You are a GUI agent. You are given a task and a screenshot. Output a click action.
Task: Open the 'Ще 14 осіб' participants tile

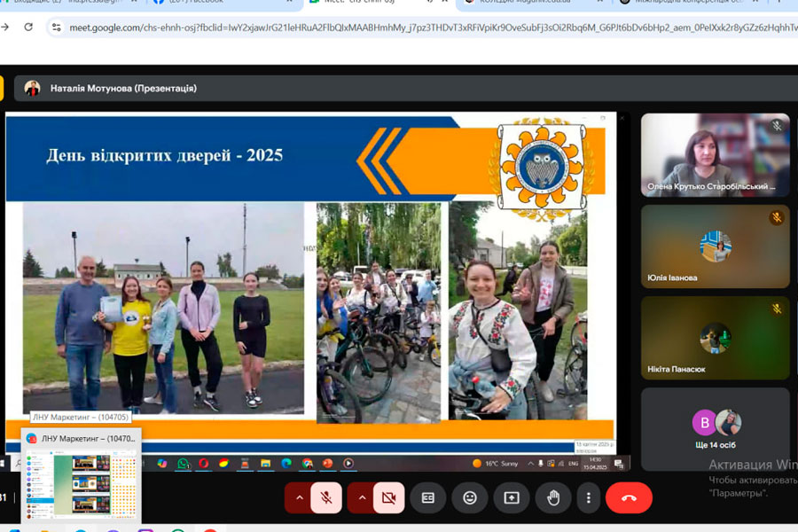click(x=715, y=428)
